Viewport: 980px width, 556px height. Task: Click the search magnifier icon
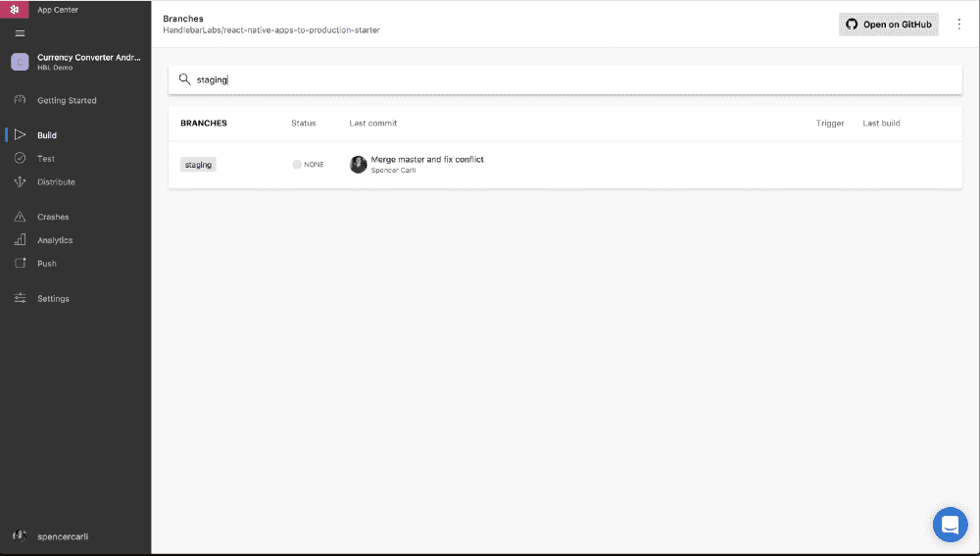pyautogui.click(x=184, y=79)
